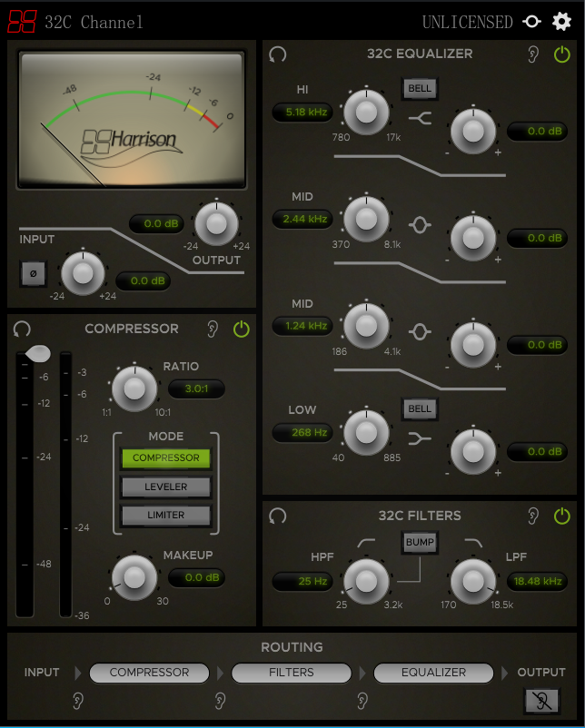Screen dimensions: 585x728
Task: Select LEVELER mode
Action: pos(166,487)
